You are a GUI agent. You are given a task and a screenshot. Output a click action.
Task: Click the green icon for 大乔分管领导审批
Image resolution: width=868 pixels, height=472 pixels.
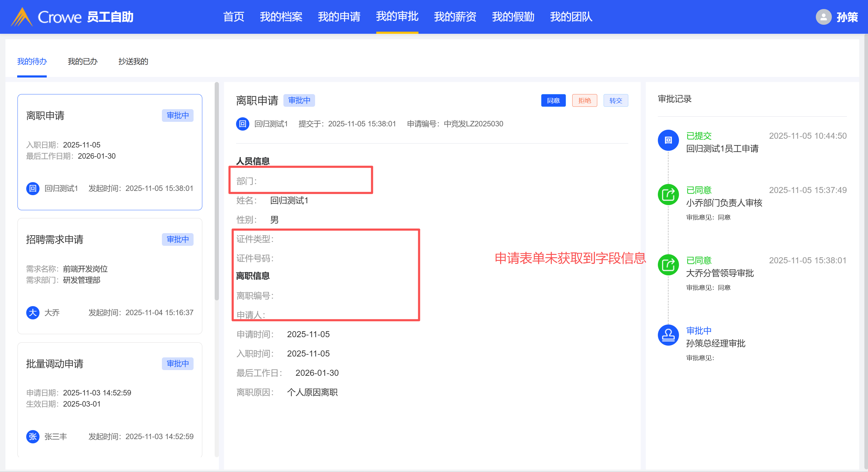pyautogui.click(x=668, y=265)
